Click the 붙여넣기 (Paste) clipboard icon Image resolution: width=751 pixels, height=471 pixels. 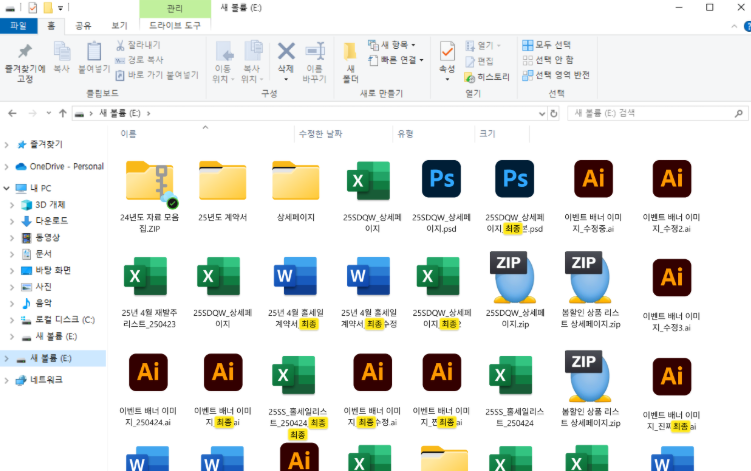94,51
